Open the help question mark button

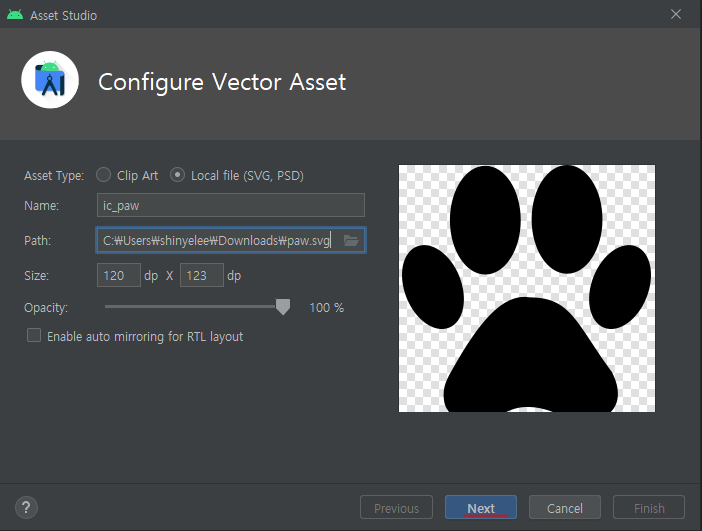point(26,507)
